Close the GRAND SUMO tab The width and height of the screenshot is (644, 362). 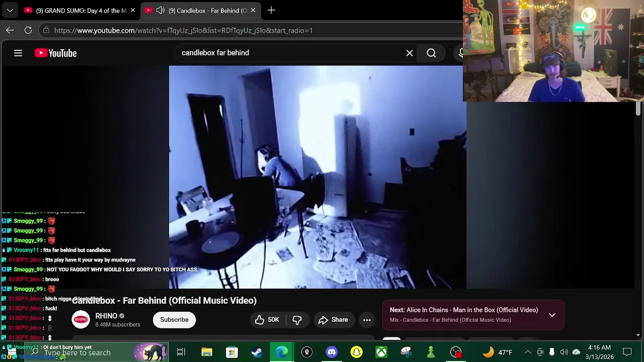(133, 10)
